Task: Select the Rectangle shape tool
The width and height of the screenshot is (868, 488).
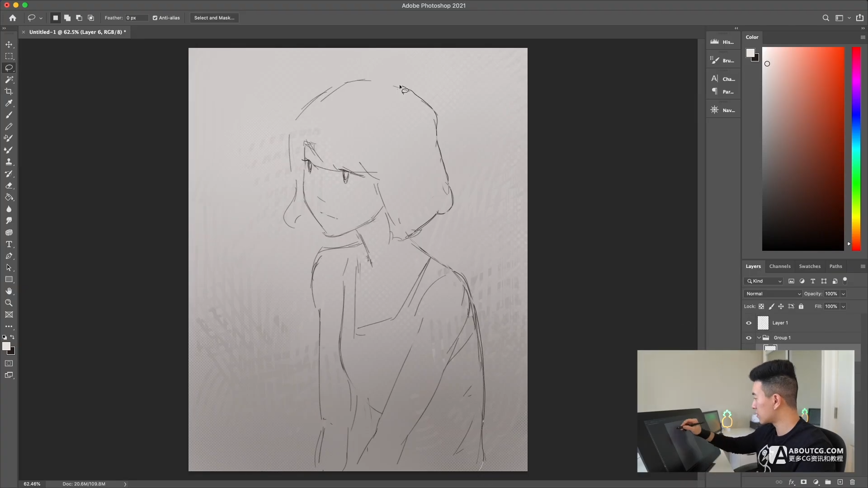Action: (9, 279)
